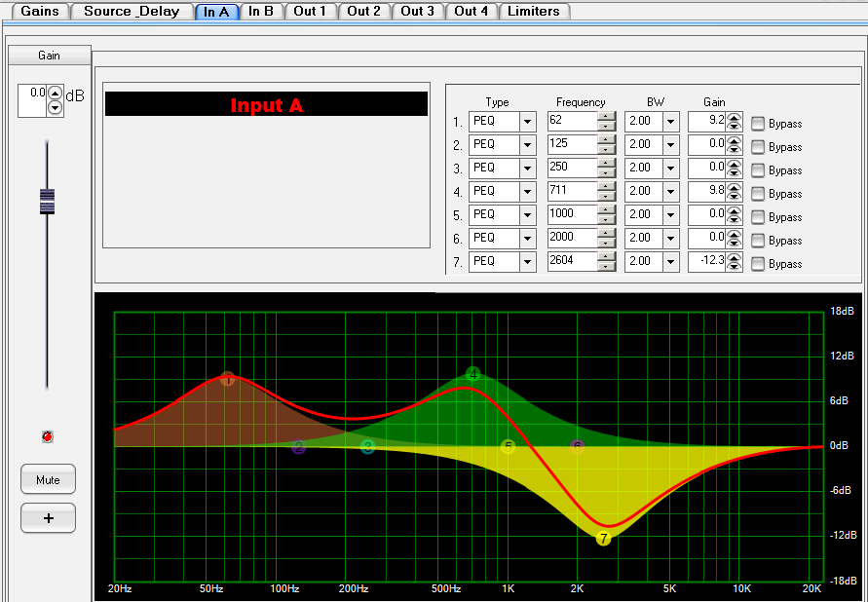Select band 6 marker on the graph

pyautogui.click(x=577, y=445)
